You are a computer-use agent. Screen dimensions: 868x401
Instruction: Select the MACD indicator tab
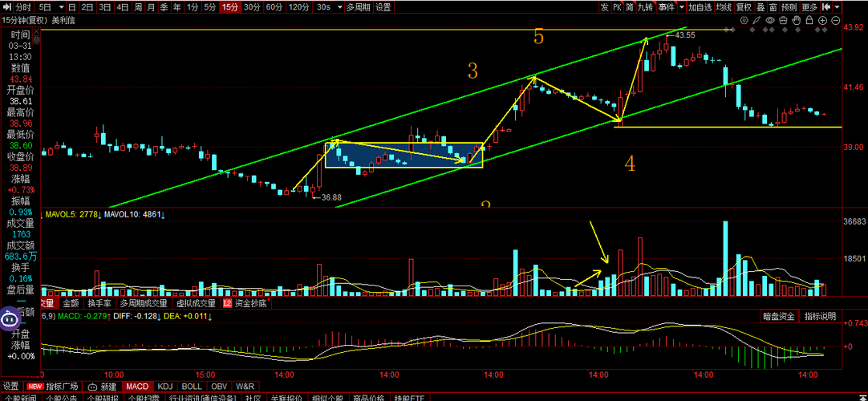pyautogui.click(x=137, y=386)
